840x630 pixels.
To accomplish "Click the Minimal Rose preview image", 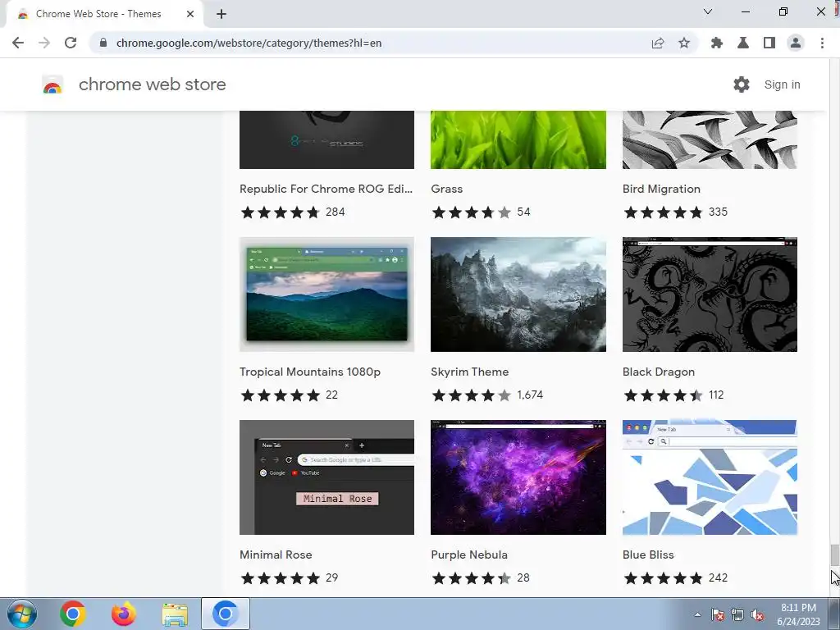I will pos(326,477).
